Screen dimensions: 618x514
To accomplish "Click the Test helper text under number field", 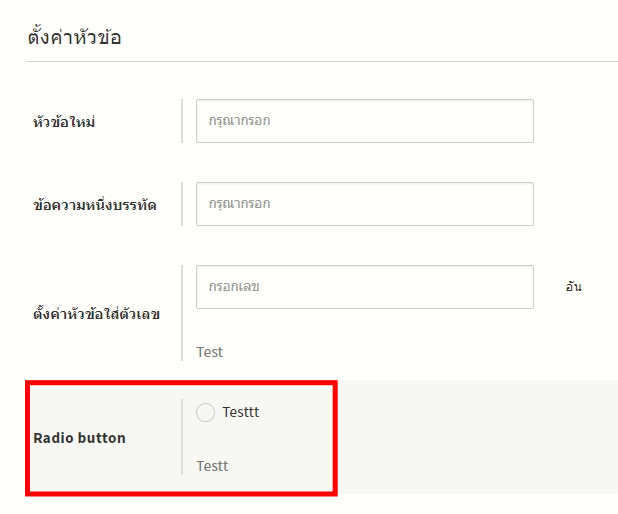I will [210, 352].
